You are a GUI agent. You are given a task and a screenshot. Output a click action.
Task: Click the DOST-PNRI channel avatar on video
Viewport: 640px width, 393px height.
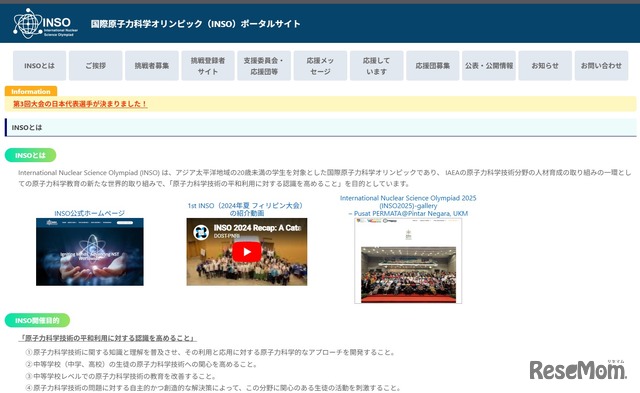click(200, 232)
